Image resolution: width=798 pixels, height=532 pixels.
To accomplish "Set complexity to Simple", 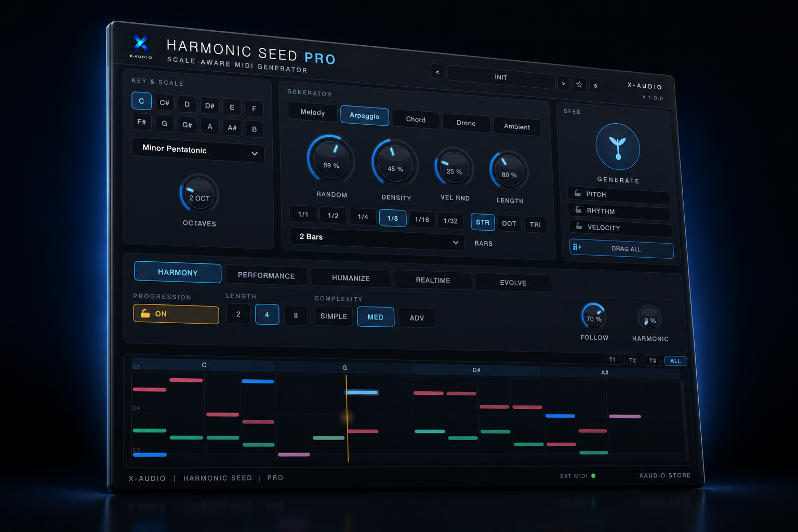I will [334, 316].
